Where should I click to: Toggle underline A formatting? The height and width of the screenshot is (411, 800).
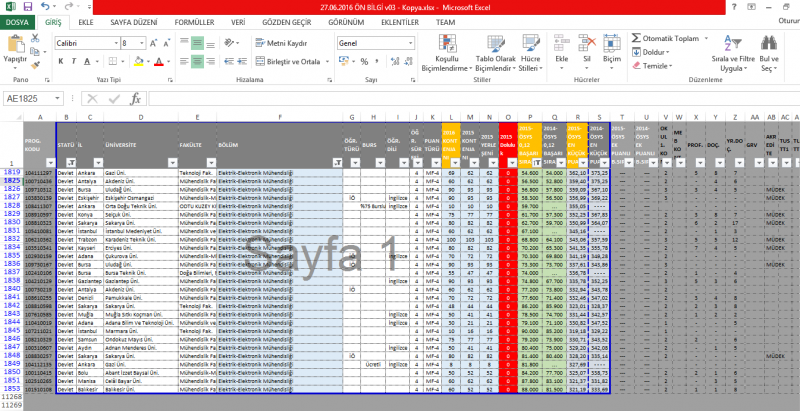pyautogui.click(x=87, y=62)
